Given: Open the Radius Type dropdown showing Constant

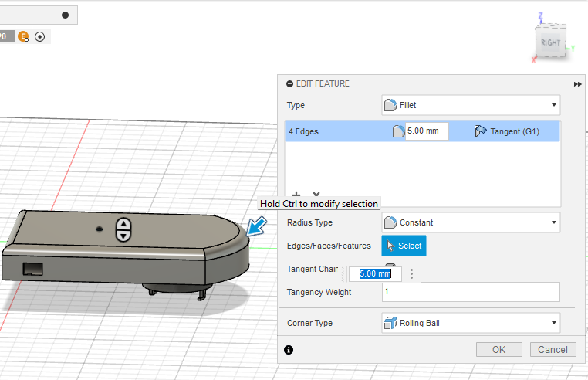Looking at the screenshot, I should [471, 222].
